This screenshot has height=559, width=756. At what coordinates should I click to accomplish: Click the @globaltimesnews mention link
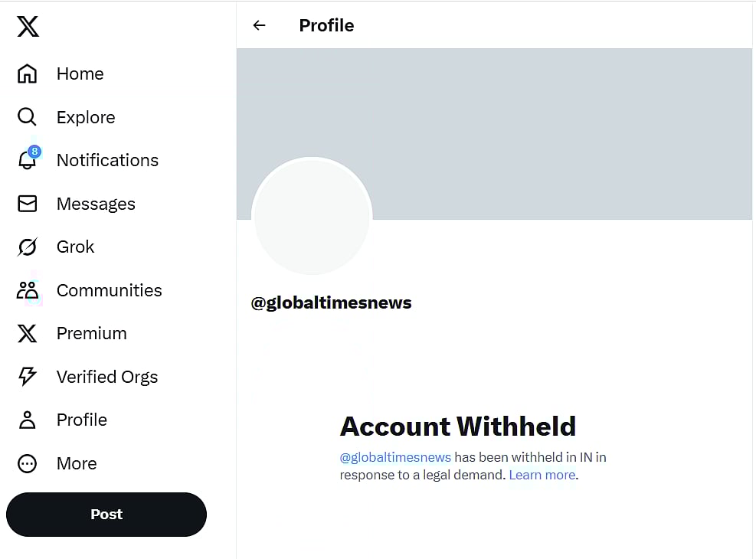click(395, 457)
